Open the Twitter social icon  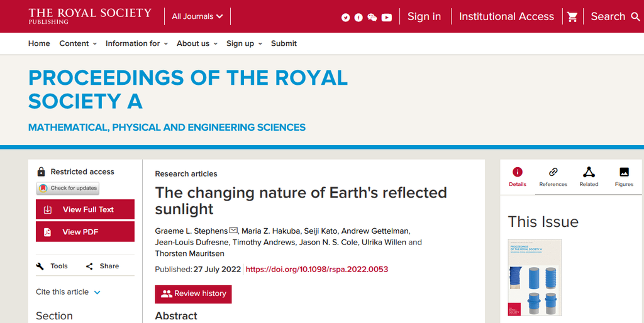click(x=345, y=18)
